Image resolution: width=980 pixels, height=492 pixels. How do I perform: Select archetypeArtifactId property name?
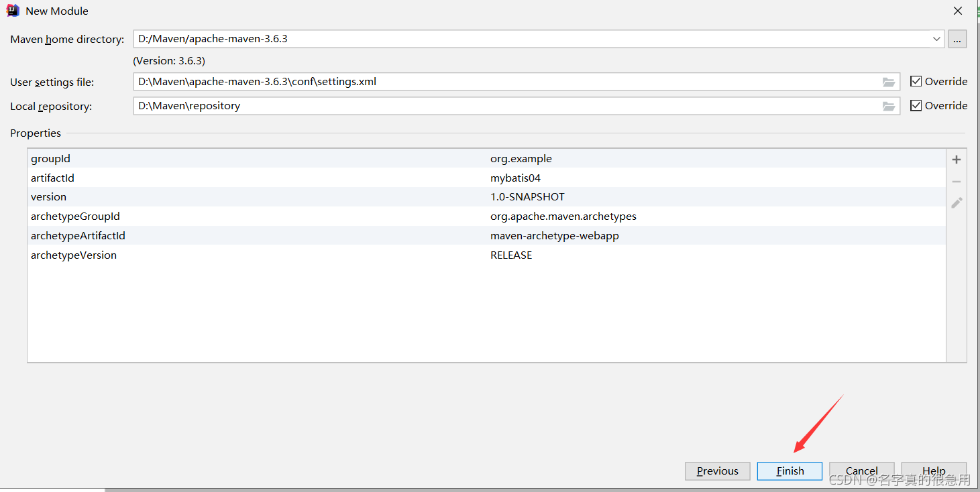tap(78, 236)
